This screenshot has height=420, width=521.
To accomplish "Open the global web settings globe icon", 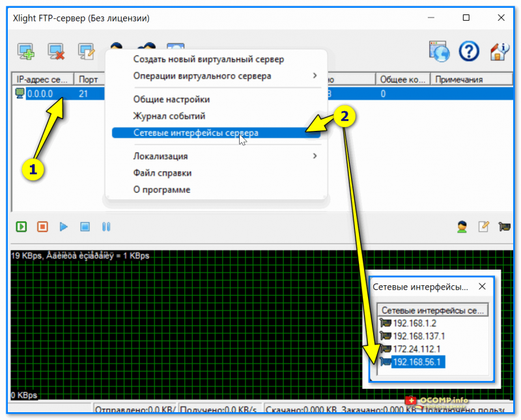I will point(439,51).
